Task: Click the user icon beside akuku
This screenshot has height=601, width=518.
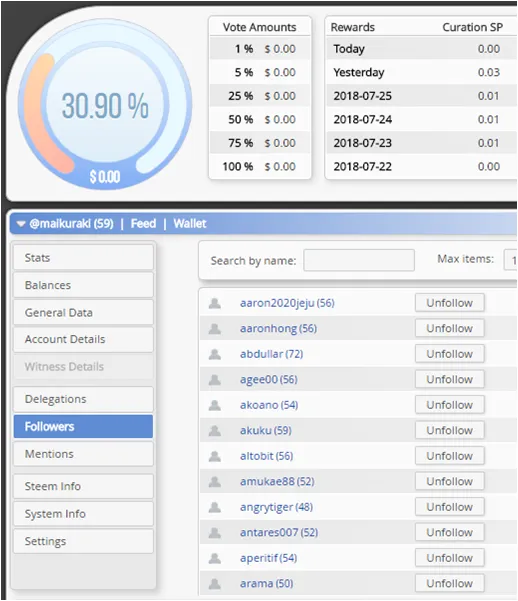Action: coord(215,431)
